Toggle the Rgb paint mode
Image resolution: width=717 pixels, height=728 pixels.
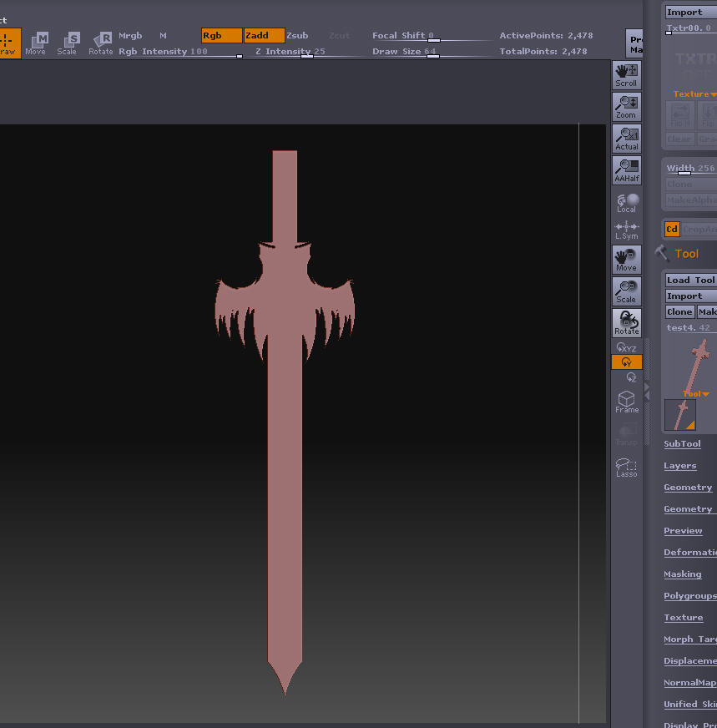(221, 36)
